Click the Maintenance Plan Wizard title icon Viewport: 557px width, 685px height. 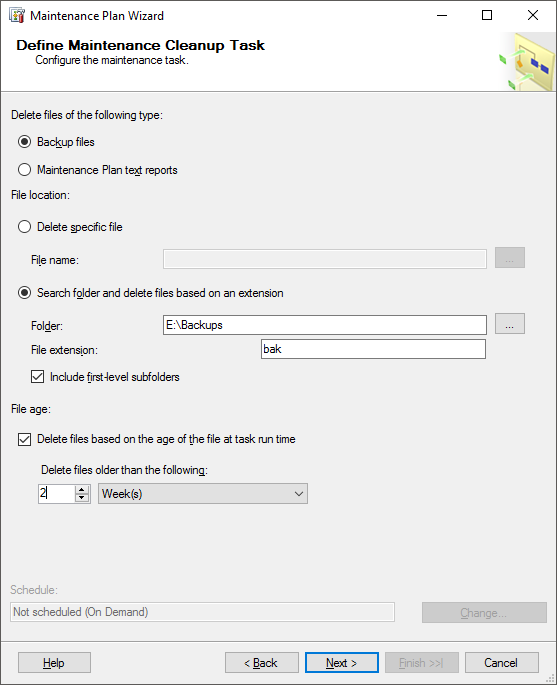pos(17,15)
